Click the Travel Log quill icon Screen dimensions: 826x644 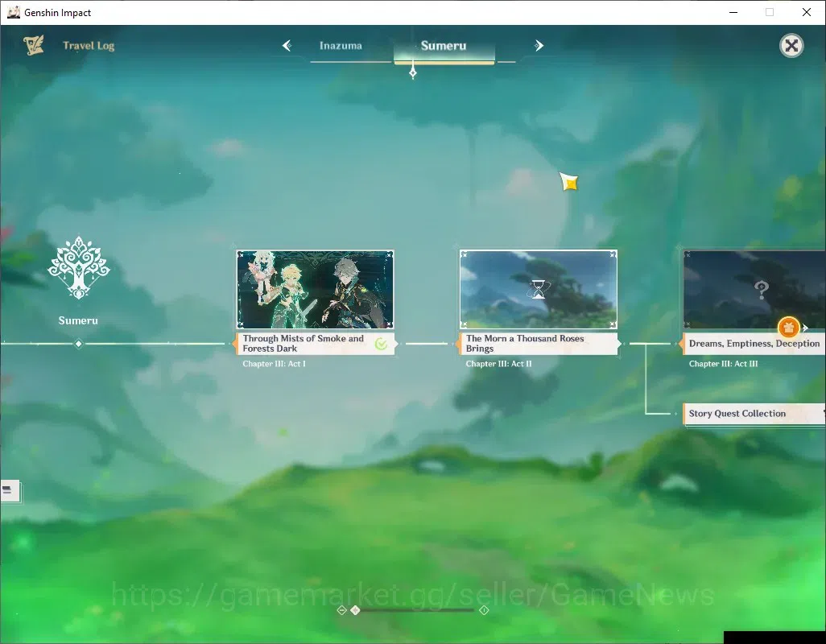(x=34, y=45)
